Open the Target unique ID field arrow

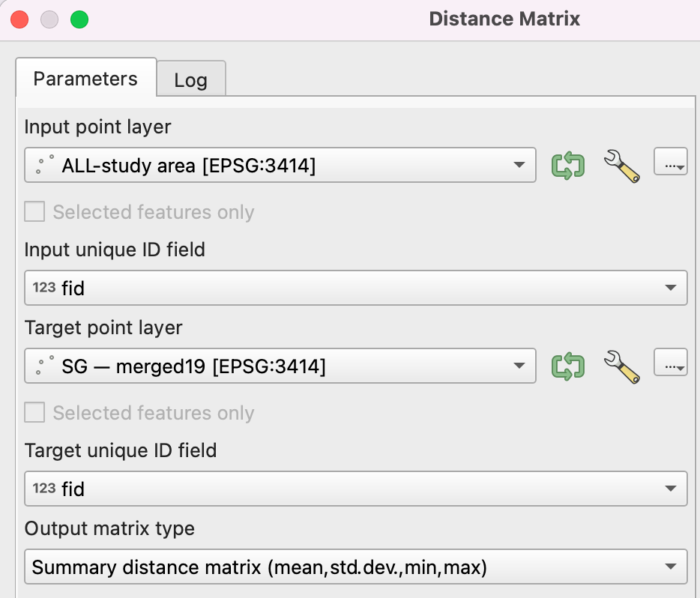670,489
